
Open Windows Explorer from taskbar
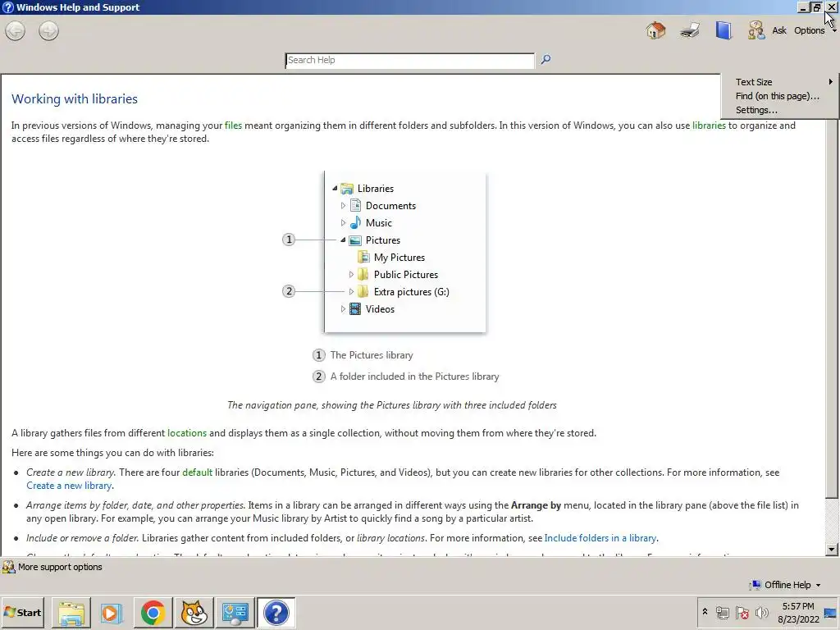point(71,612)
